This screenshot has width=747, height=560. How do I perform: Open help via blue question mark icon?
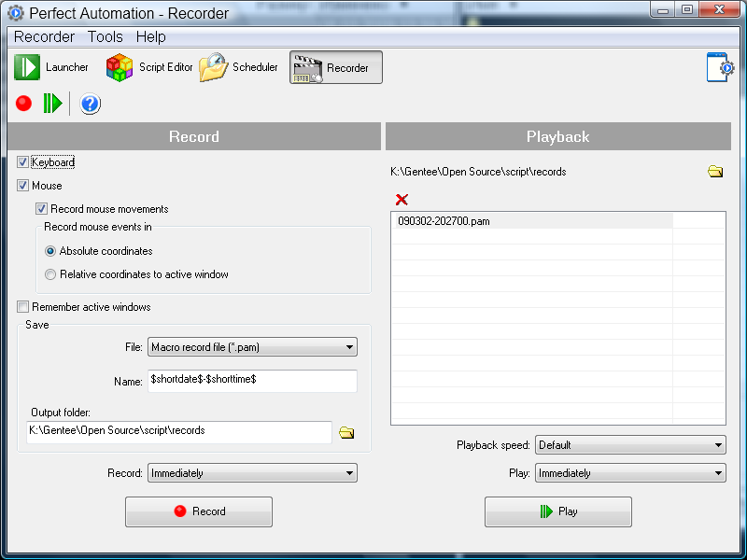pyautogui.click(x=90, y=104)
